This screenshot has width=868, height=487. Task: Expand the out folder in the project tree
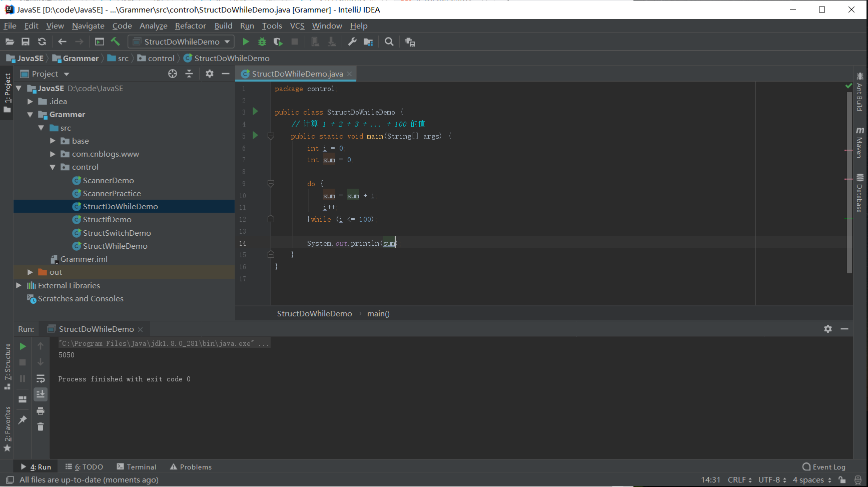(x=30, y=272)
